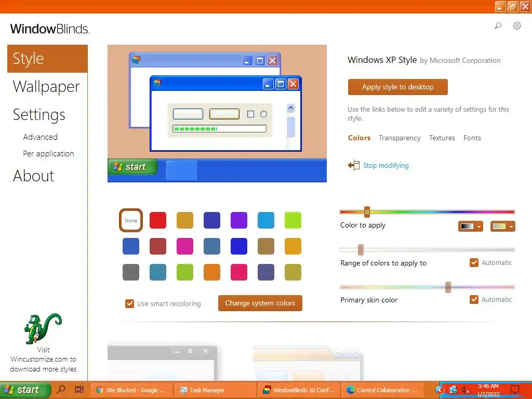The height and width of the screenshot is (399, 532).
Task: Click the Primary skin color slider handle
Action: click(448, 287)
